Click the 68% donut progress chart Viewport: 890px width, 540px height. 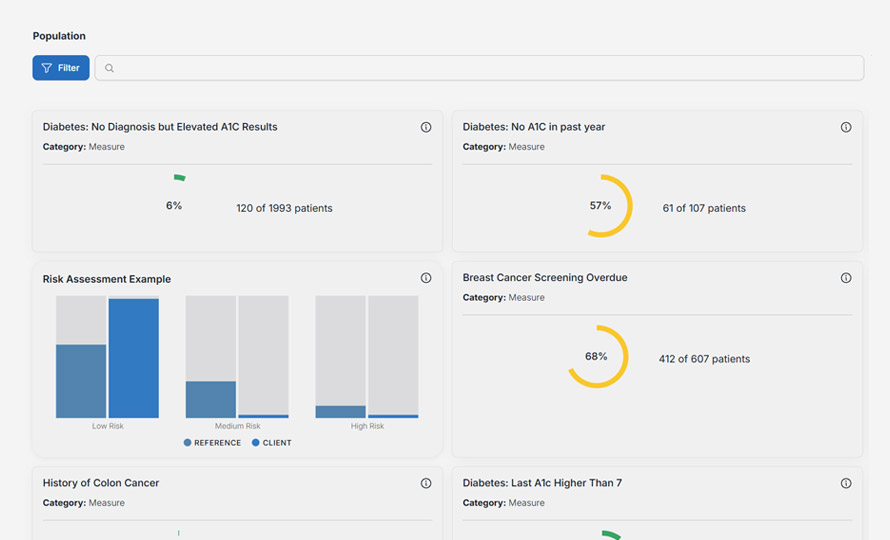[597, 356]
